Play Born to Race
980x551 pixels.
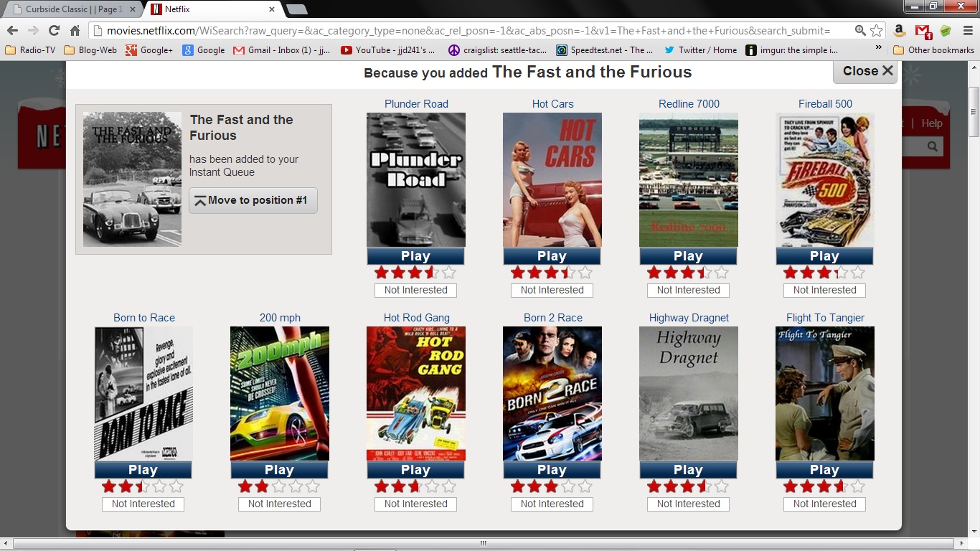tap(143, 470)
